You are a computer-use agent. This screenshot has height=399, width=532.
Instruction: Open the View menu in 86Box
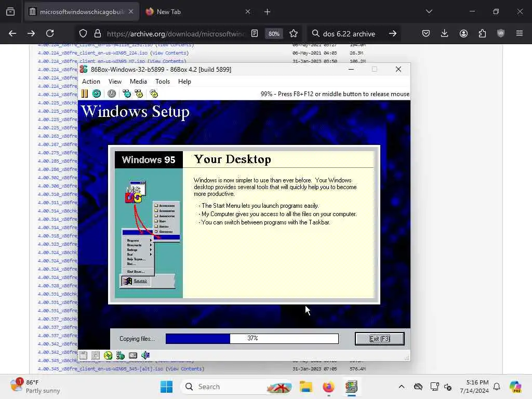click(115, 82)
